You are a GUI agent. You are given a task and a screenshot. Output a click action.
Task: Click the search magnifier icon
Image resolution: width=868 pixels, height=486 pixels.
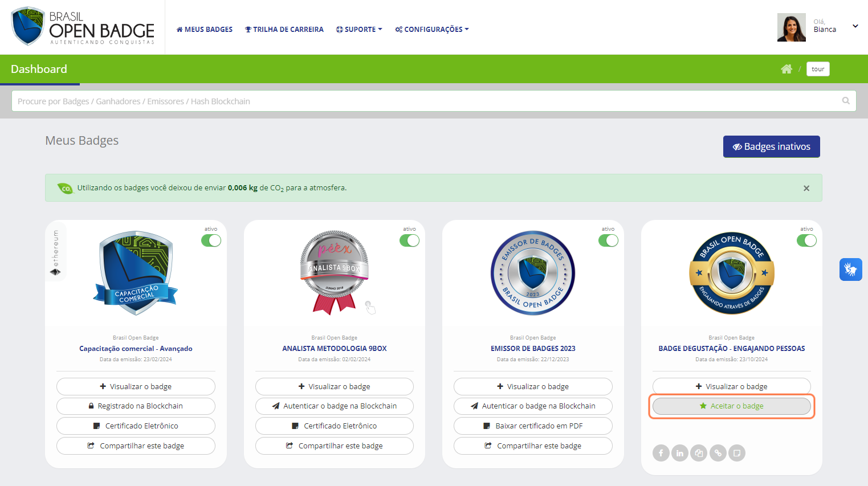(846, 101)
